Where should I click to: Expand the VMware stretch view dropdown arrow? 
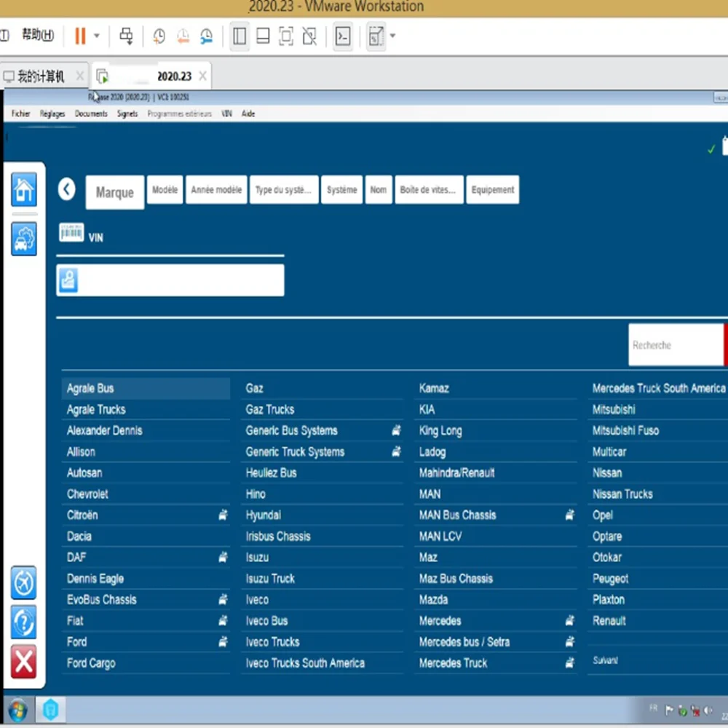pyautogui.click(x=393, y=36)
